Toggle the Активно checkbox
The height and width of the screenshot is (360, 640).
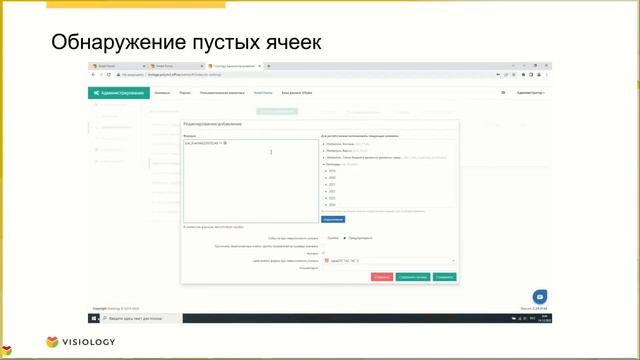[x=324, y=253]
